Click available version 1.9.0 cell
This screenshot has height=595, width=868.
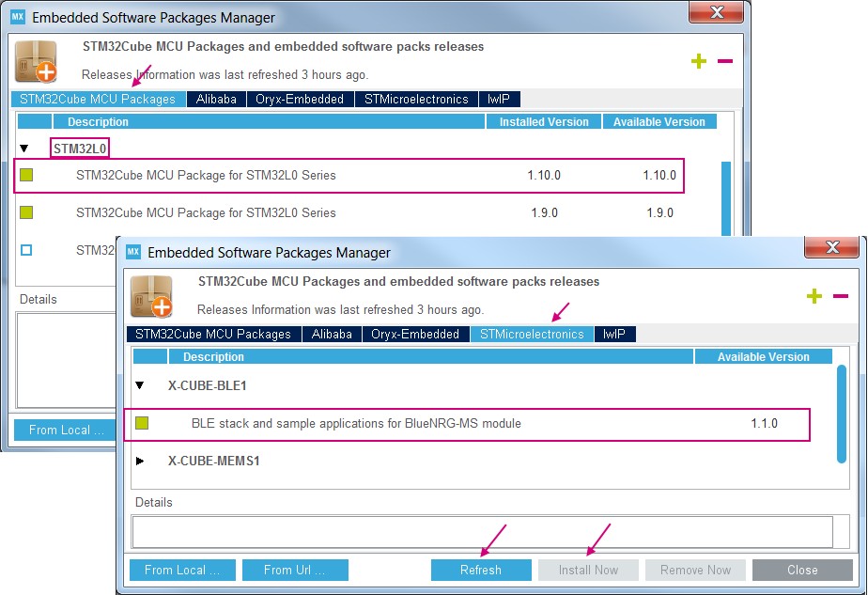click(659, 212)
